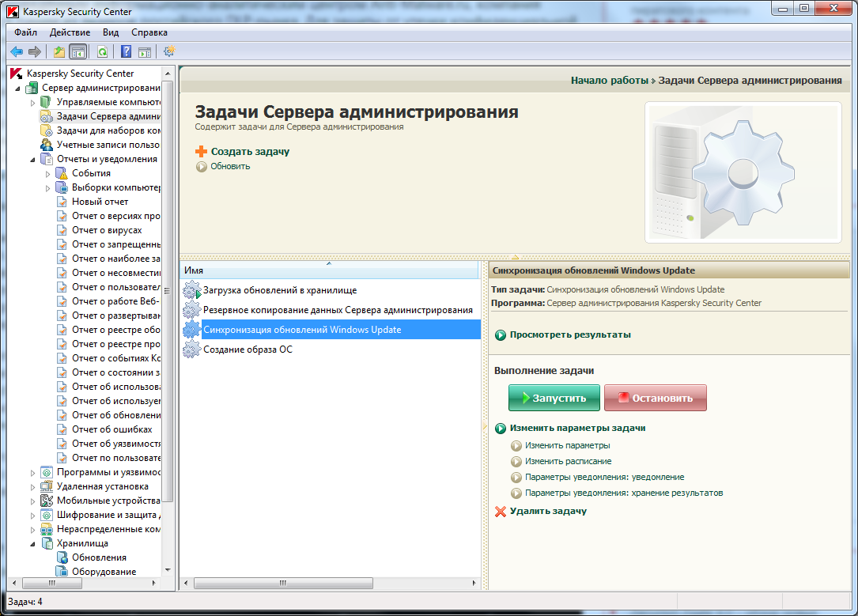The height and width of the screenshot is (616, 858).
Task: Click the gear icon of Резервное копирование данных
Action: click(x=191, y=310)
